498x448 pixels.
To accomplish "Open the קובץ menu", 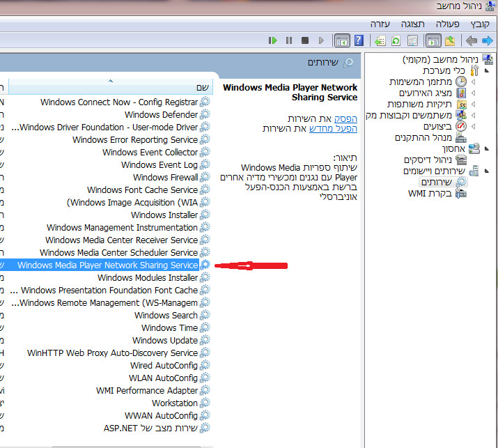I will [x=480, y=24].
